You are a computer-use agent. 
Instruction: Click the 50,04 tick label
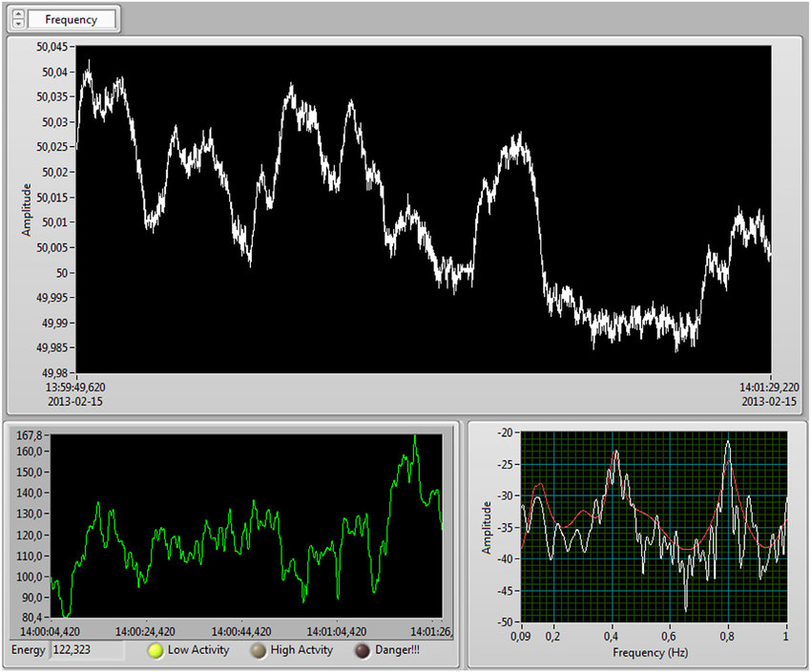click(54, 73)
